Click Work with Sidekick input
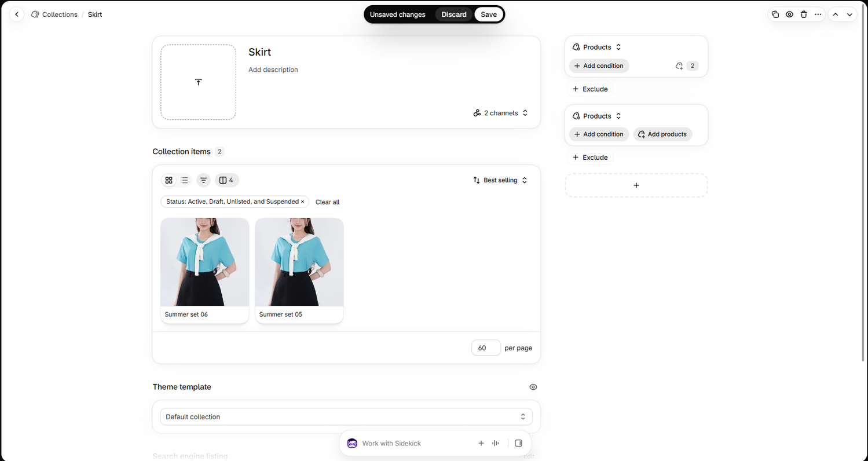The height and width of the screenshot is (461, 868). 391,444
